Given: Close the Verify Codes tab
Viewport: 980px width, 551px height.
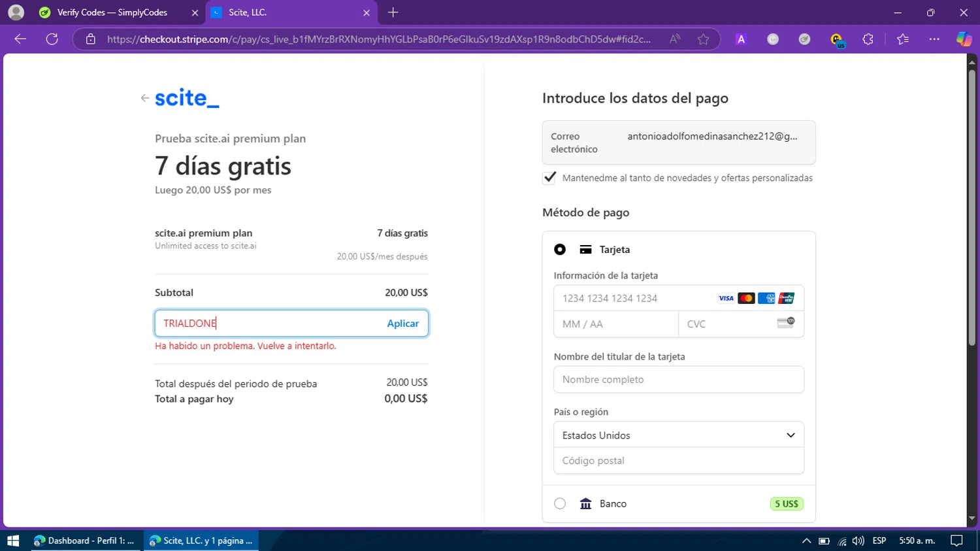Looking at the screenshot, I should (x=195, y=12).
